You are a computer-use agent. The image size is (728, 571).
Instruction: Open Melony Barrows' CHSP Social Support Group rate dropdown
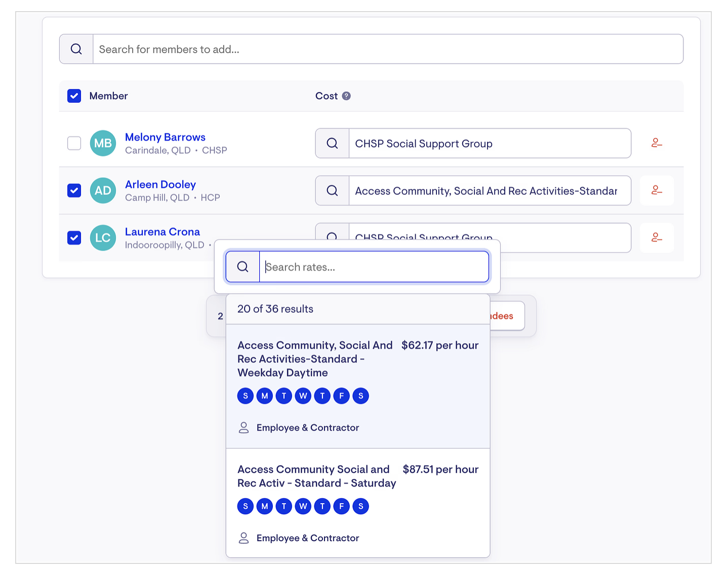tap(489, 143)
